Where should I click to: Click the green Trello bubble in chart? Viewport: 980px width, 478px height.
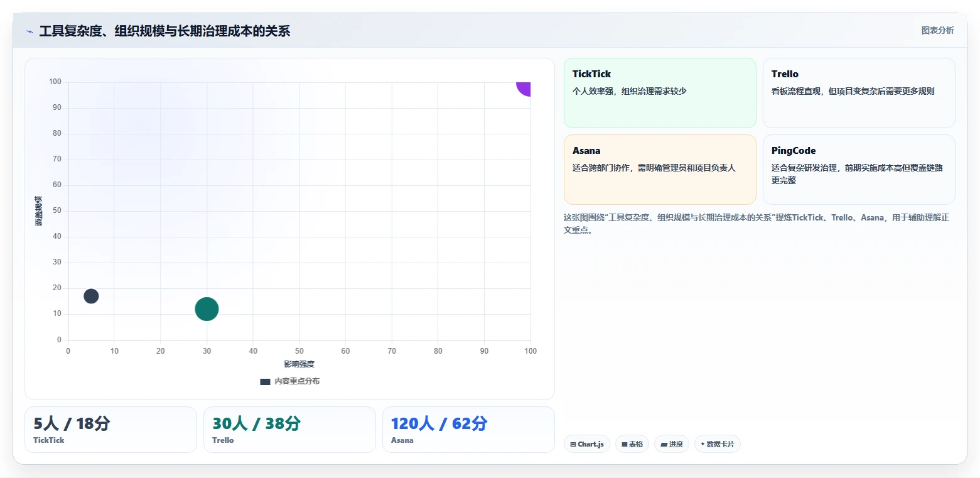click(x=207, y=308)
